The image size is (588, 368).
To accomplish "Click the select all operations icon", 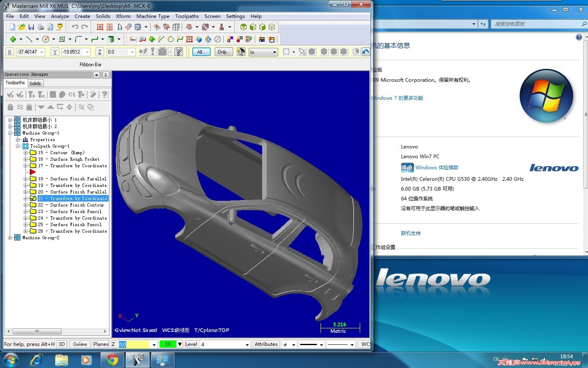I will [11, 95].
